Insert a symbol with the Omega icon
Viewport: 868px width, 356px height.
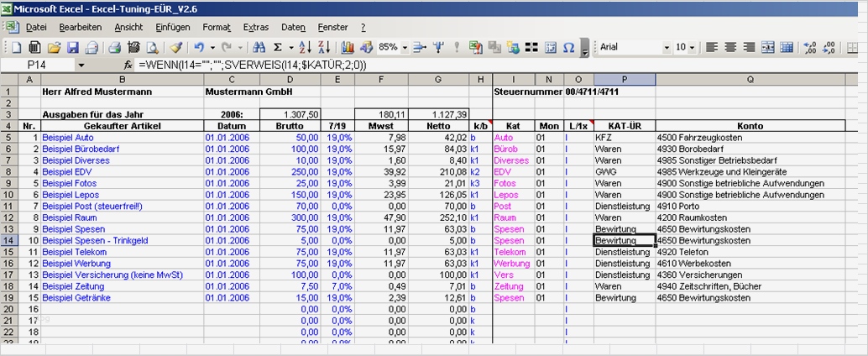tap(568, 48)
